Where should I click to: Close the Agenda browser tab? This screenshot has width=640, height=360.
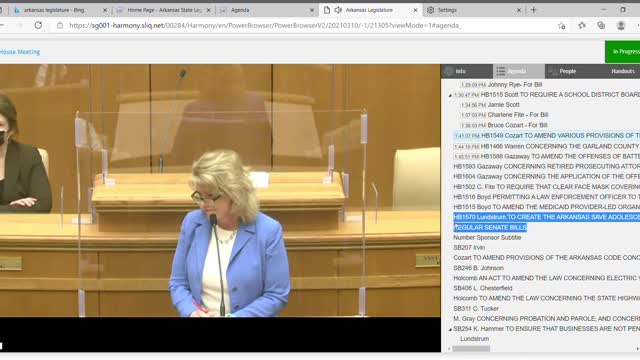click(312, 10)
